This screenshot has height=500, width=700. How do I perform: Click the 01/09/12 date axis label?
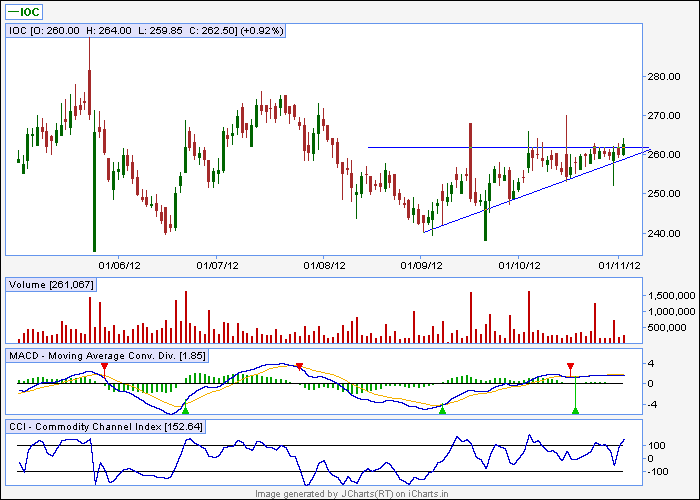coord(421,266)
